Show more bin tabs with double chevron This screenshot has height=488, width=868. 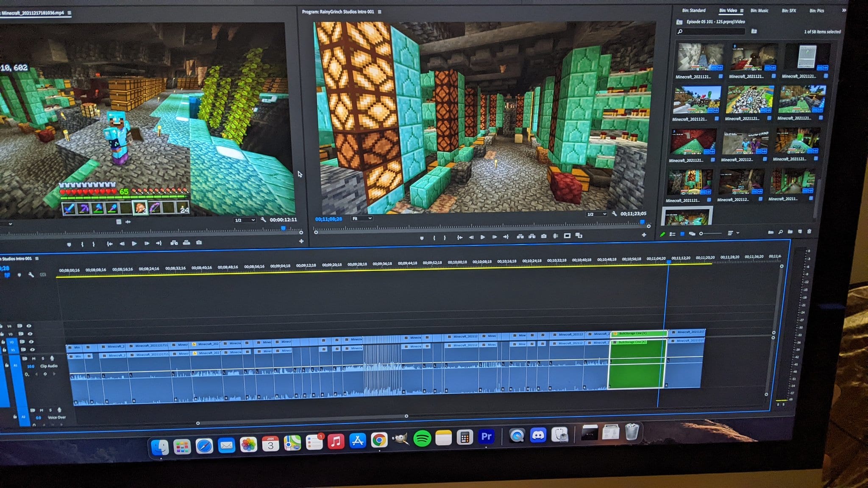(844, 10)
